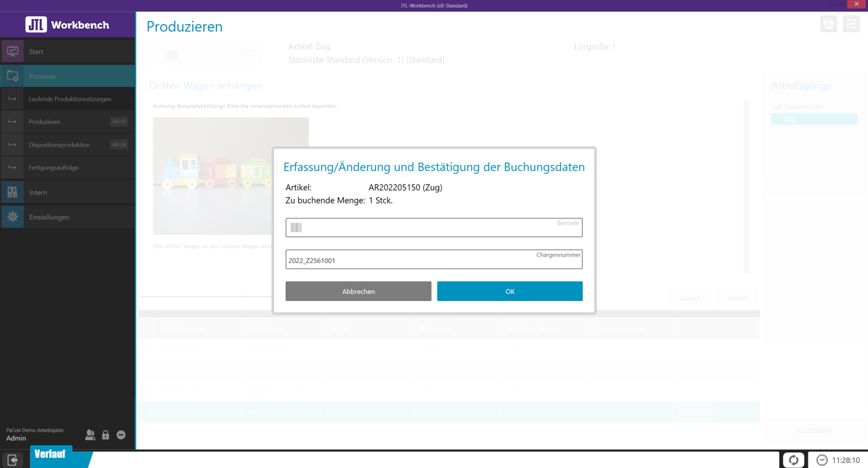The height and width of the screenshot is (468, 868).
Task: Click the switch user icon near Admin
Action: point(90,435)
